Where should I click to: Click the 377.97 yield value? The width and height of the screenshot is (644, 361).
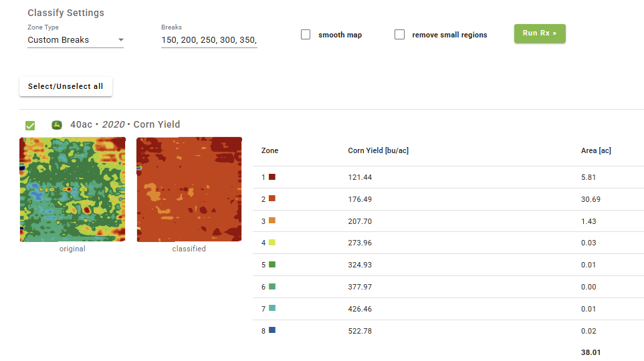(x=360, y=287)
